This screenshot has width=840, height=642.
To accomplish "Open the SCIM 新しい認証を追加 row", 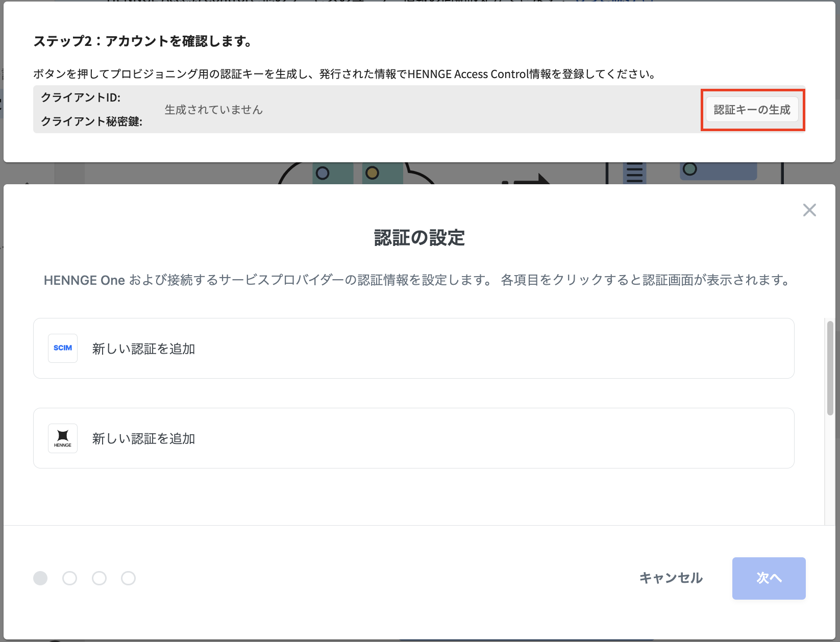I will click(413, 349).
